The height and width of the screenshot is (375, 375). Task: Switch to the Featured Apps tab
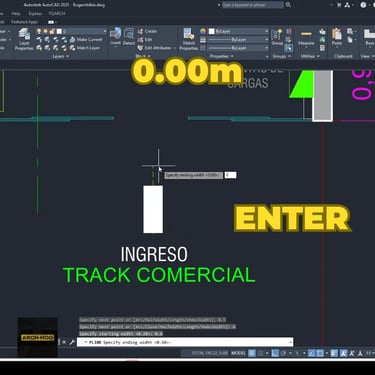coord(24,22)
